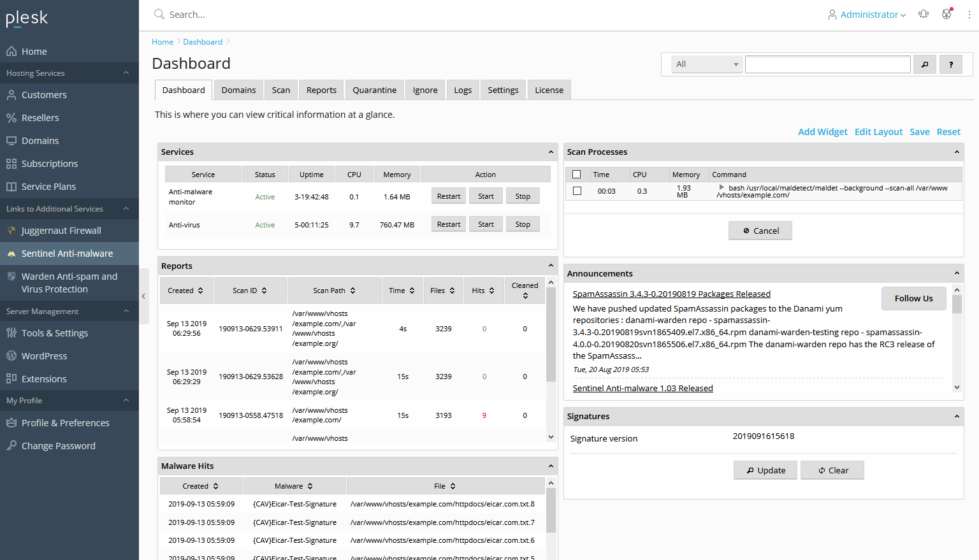Screen dimensions: 979x560
Task: Switch to the Logs tab
Action: click(x=463, y=90)
